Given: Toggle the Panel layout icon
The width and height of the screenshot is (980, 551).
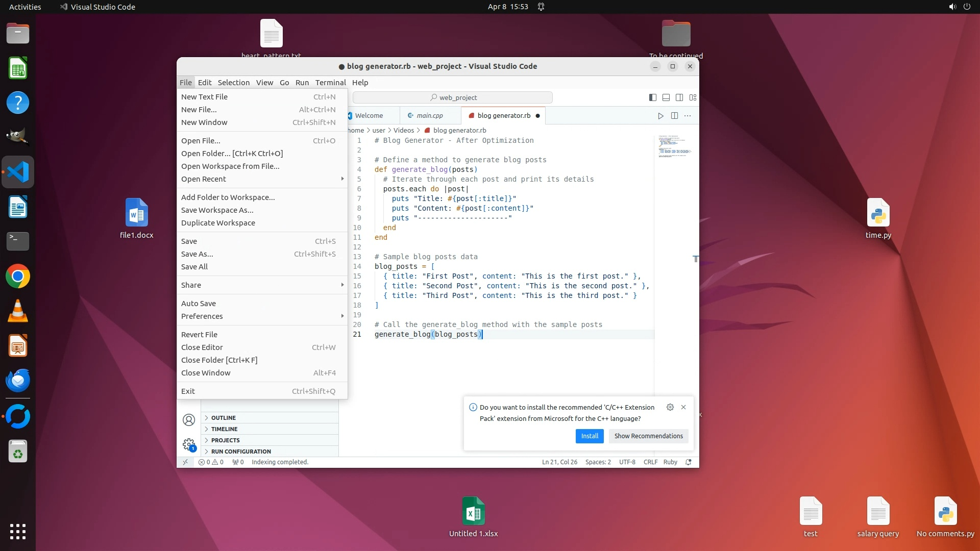Looking at the screenshot, I should pyautogui.click(x=666, y=97).
